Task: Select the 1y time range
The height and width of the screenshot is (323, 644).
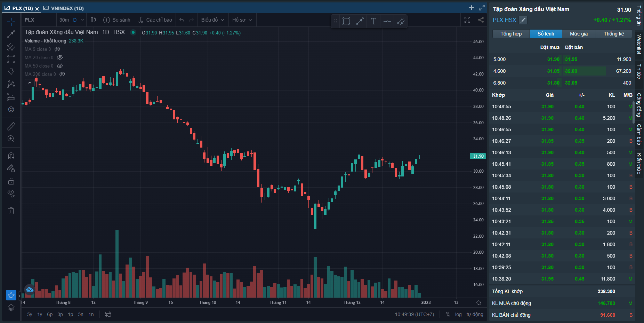Action: click(x=40, y=314)
